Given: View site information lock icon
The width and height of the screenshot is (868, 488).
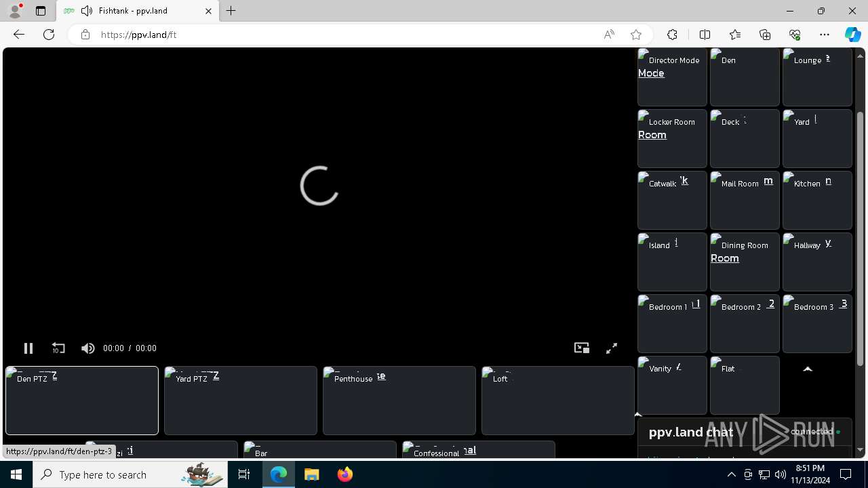Looking at the screenshot, I should 85,35.
